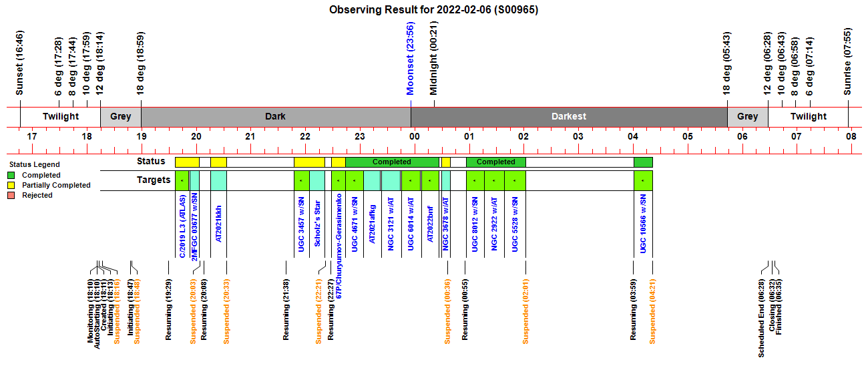Click the Resuming (03:59) event label
Screen dimensions: 868x374
(633, 310)
